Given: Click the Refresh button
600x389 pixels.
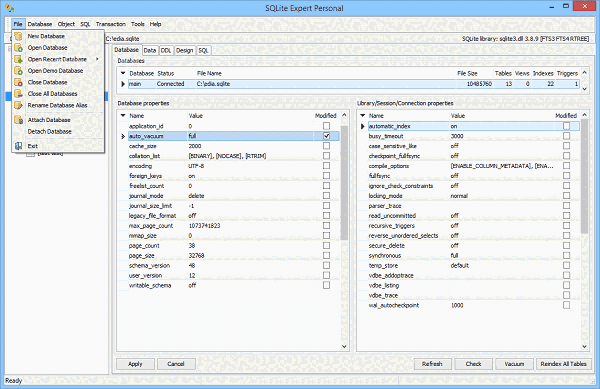Looking at the screenshot, I should 432,364.
